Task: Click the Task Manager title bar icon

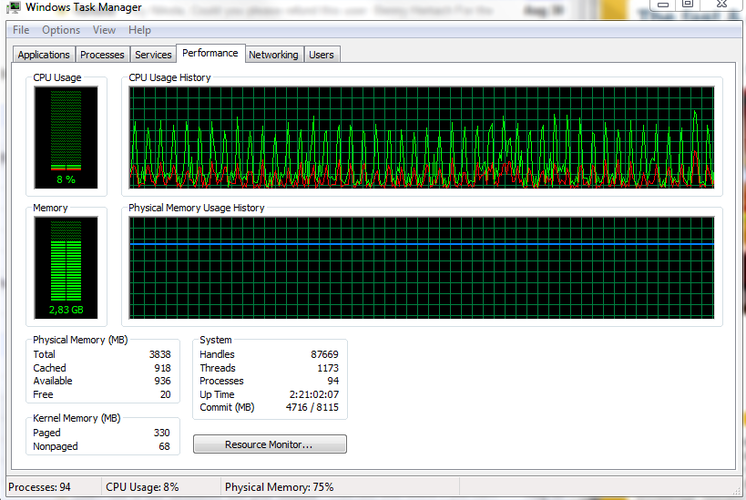Action: [x=14, y=7]
